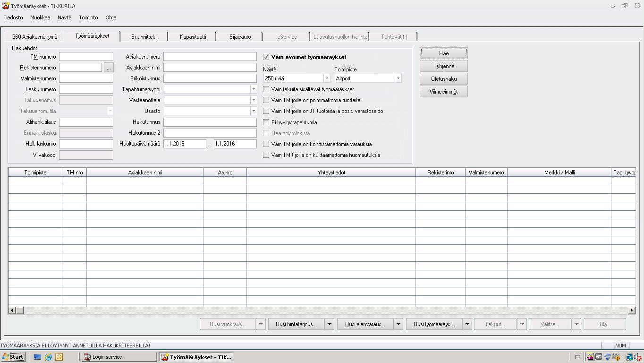Screen dimensions: 644x363
Task: Open the Osasto dropdown
Action: point(253,111)
